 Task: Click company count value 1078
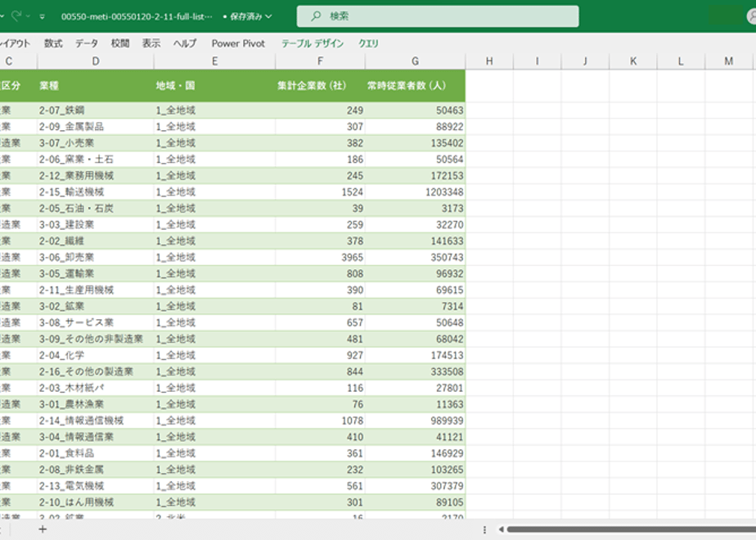(x=320, y=421)
